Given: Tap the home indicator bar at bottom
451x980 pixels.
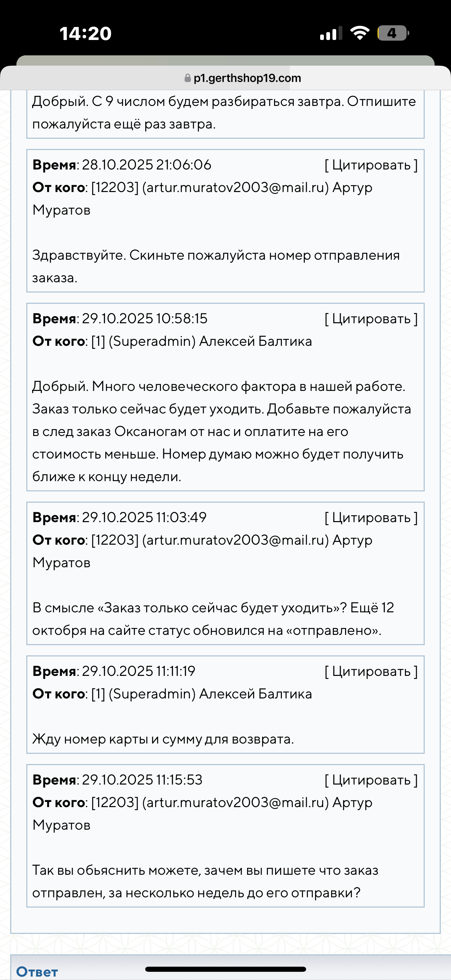Looking at the screenshot, I should [x=225, y=969].
